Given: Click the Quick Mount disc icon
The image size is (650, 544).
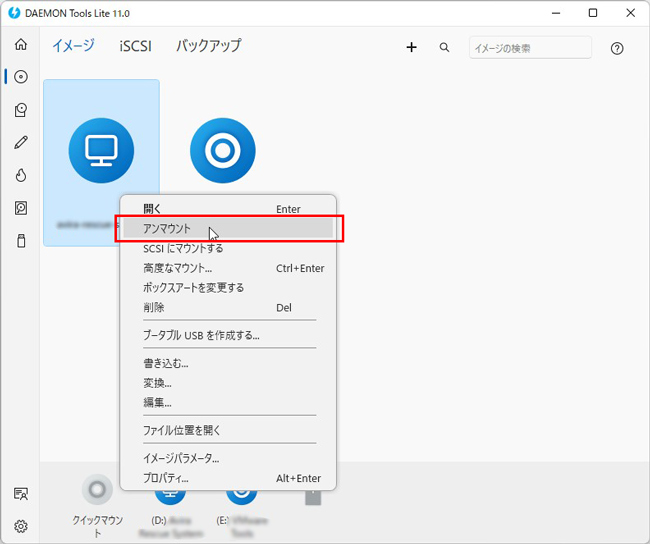Looking at the screenshot, I should click(x=97, y=490).
